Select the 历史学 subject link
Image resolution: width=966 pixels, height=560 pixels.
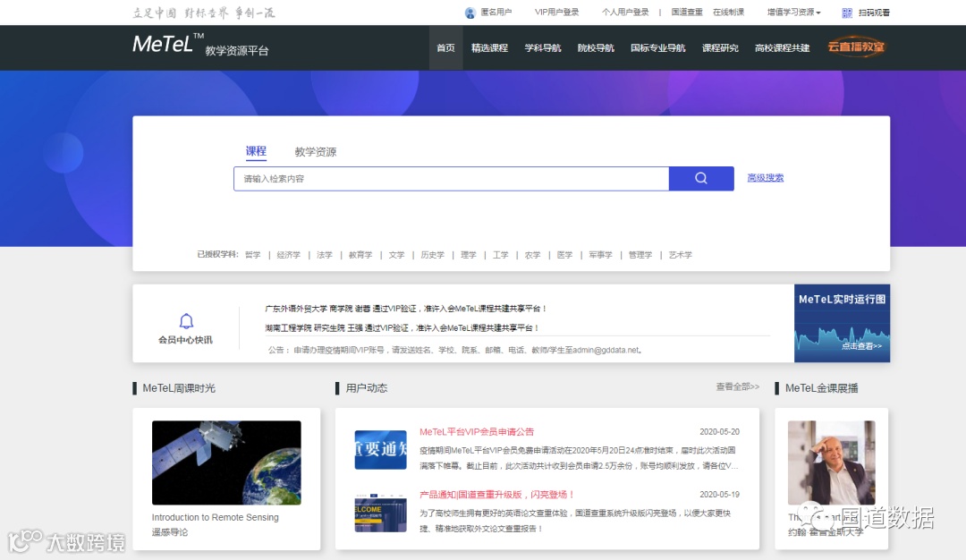click(433, 254)
